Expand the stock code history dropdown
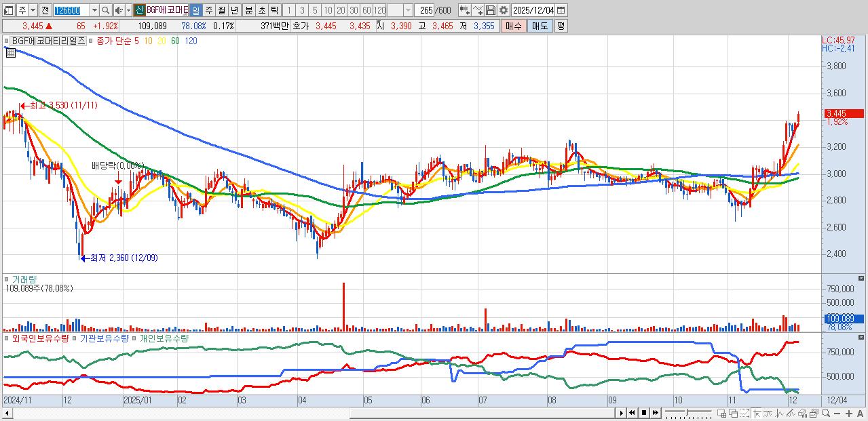This screenshot has height=421, width=868. (x=94, y=10)
